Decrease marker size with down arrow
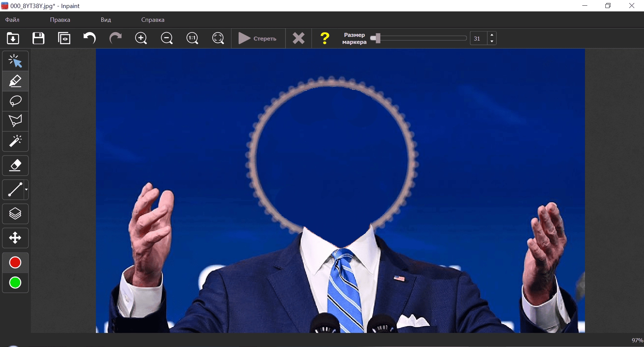Viewport: 644px width, 347px height. coord(492,42)
